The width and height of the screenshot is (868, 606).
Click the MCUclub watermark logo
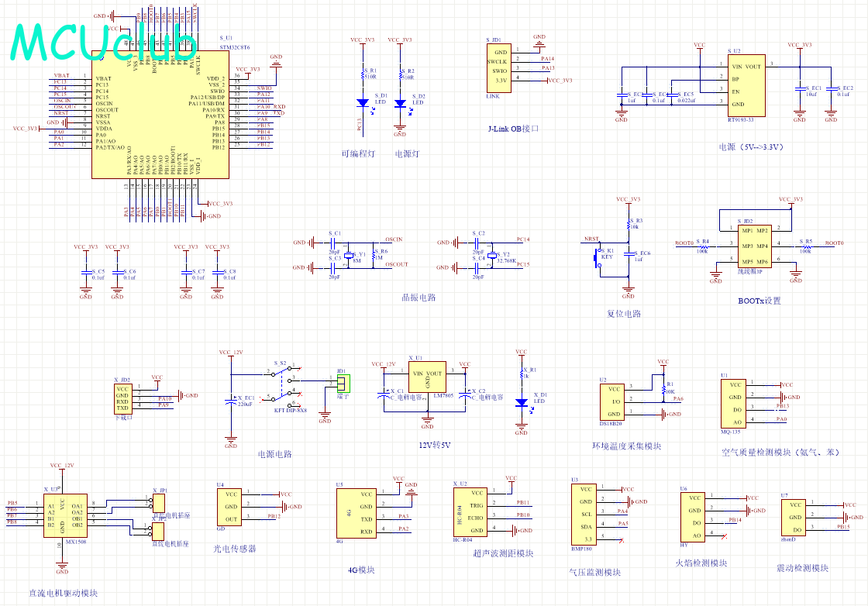point(105,43)
